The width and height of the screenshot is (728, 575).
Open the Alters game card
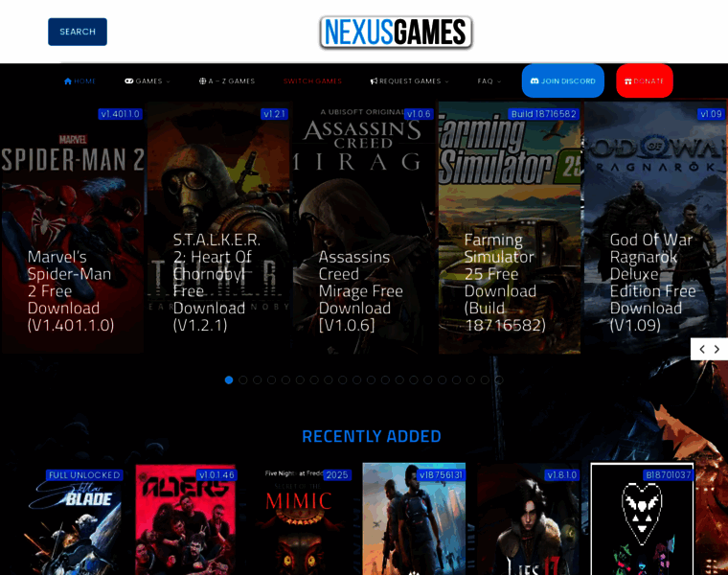click(185, 520)
